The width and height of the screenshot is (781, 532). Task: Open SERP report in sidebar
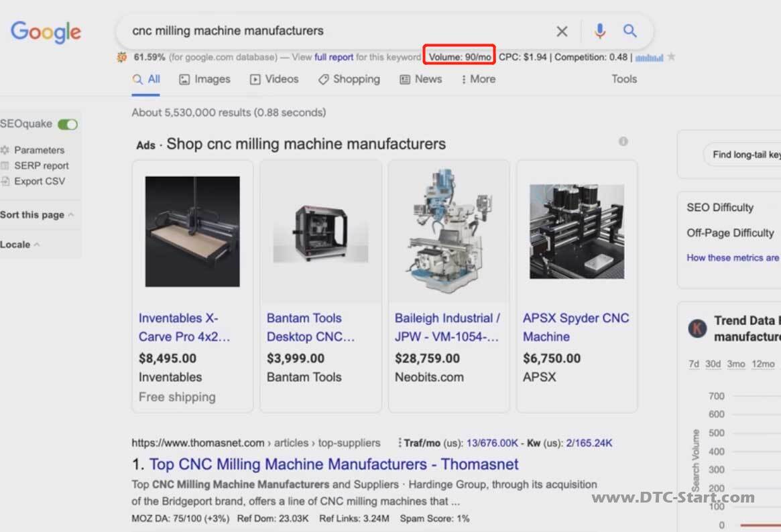(42, 165)
